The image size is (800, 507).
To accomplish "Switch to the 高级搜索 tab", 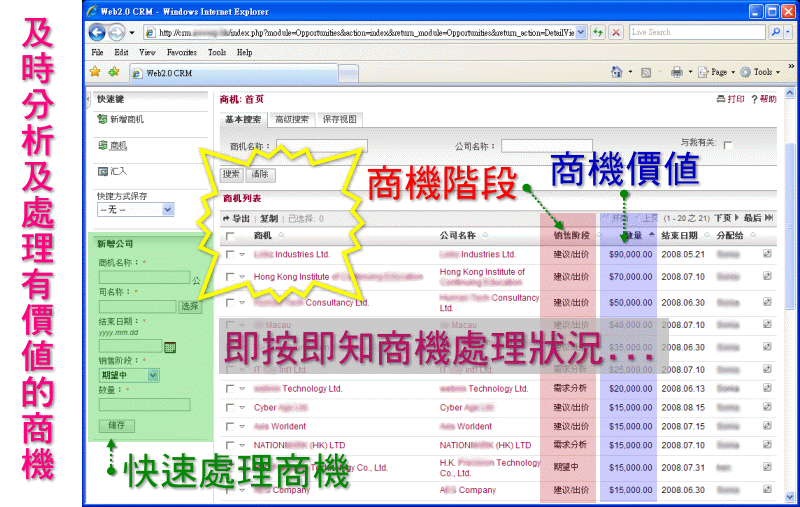I will 291,119.
